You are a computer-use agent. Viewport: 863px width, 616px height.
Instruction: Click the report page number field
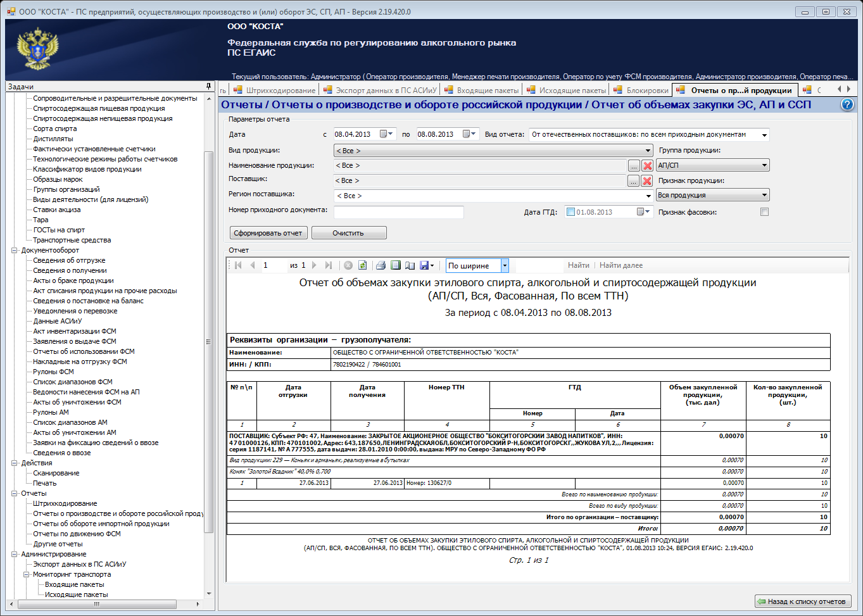click(x=274, y=265)
